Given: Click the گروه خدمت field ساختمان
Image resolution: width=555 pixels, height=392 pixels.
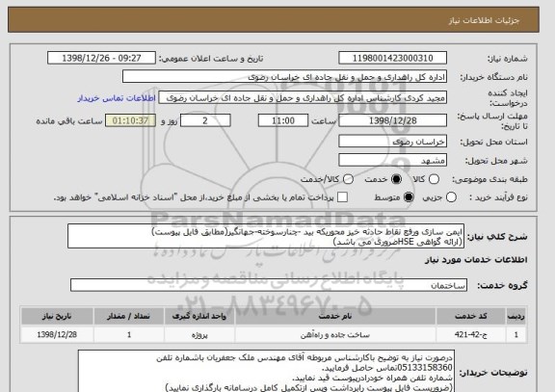Looking at the screenshot, I should [269, 285].
